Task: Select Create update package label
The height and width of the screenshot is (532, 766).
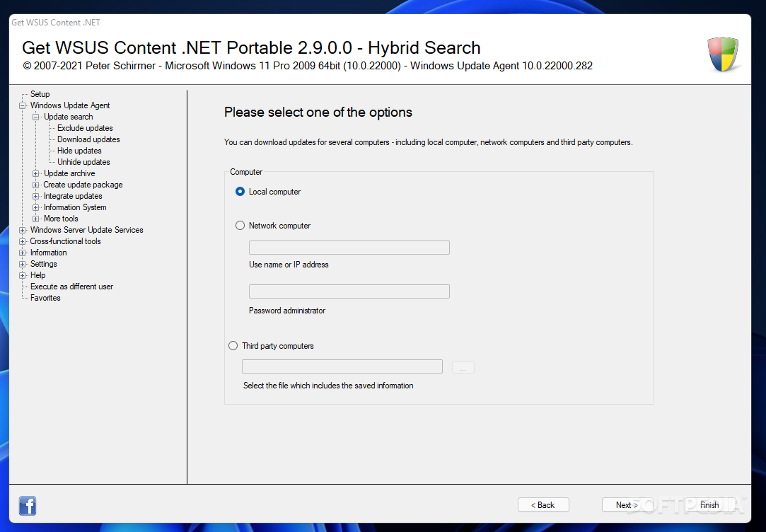Action: pyautogui.click(x=83, y=185)
